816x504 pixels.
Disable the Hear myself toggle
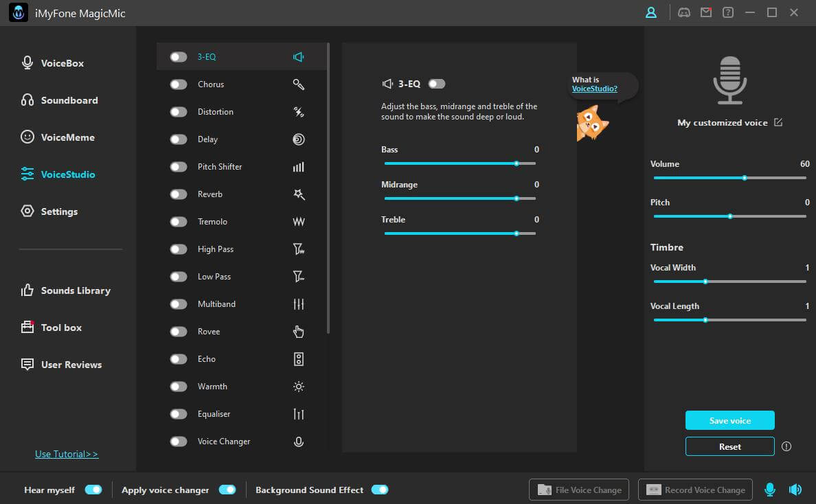click(x=93, y=490)
